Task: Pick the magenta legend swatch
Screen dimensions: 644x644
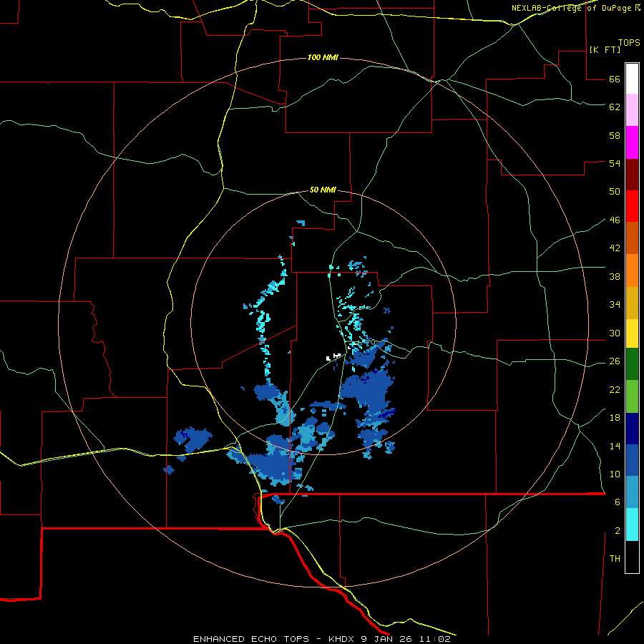Action: point(632,142)
